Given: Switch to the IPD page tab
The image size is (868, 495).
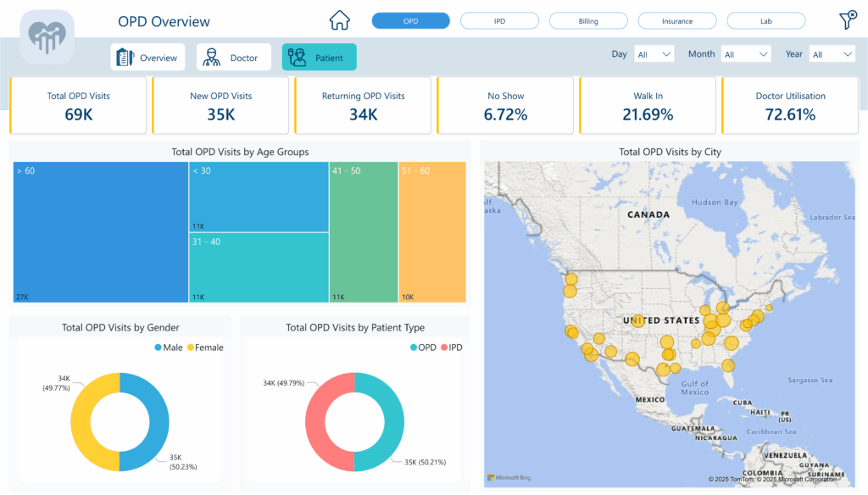Looking at the screenshot, I should (499, 20).
